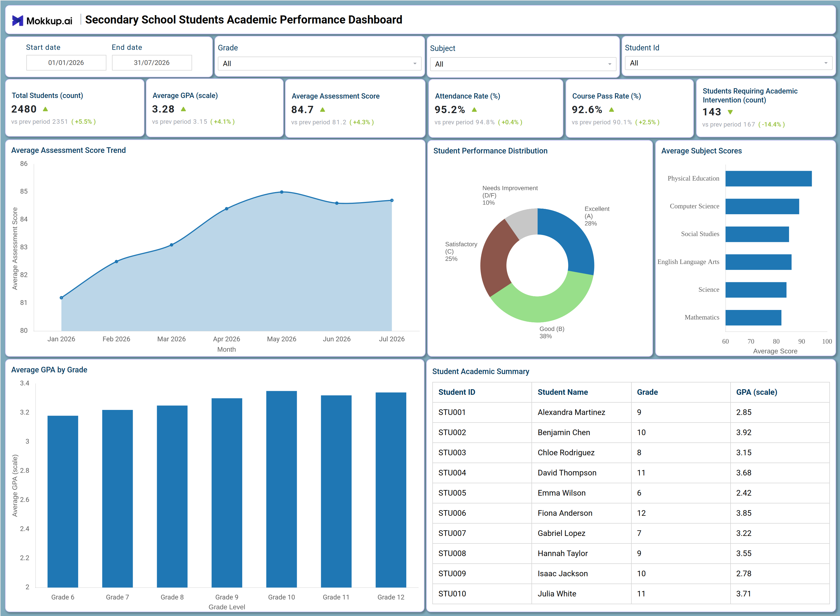Open the Subject filter dropdown
Screen dimensions: 840x616
pos(523,64)
